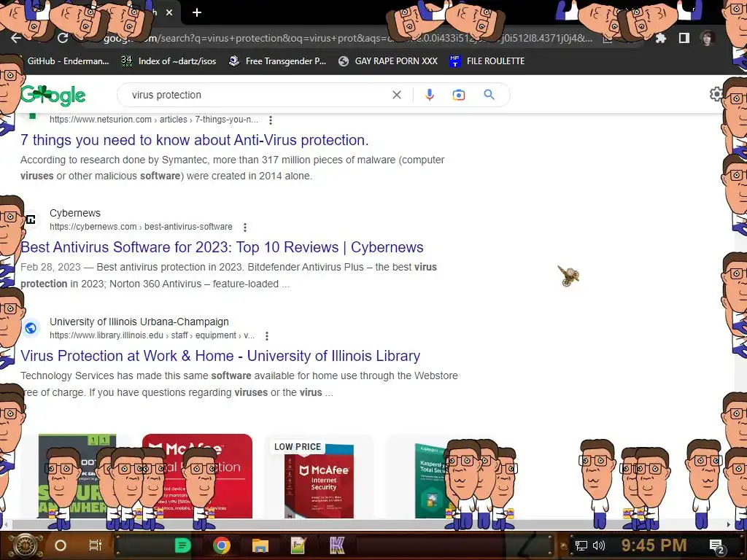Open Task View on the taskbar
The width and height of the screenshot is (747, 560).
tap(96, 545)
